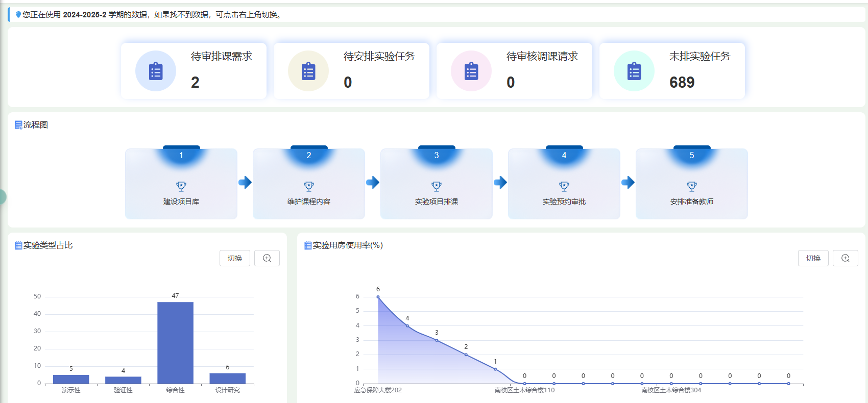Viewport: 868px width, 403px height.
Task: Click the round handle on the page's left edge
Action: (3, 196)
